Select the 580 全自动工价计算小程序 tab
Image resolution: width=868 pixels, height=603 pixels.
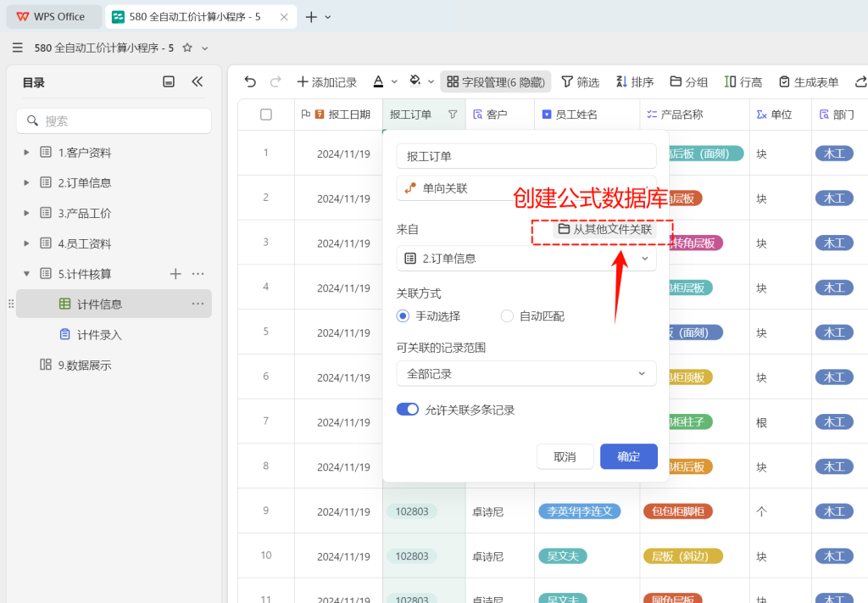click(194, 17)
